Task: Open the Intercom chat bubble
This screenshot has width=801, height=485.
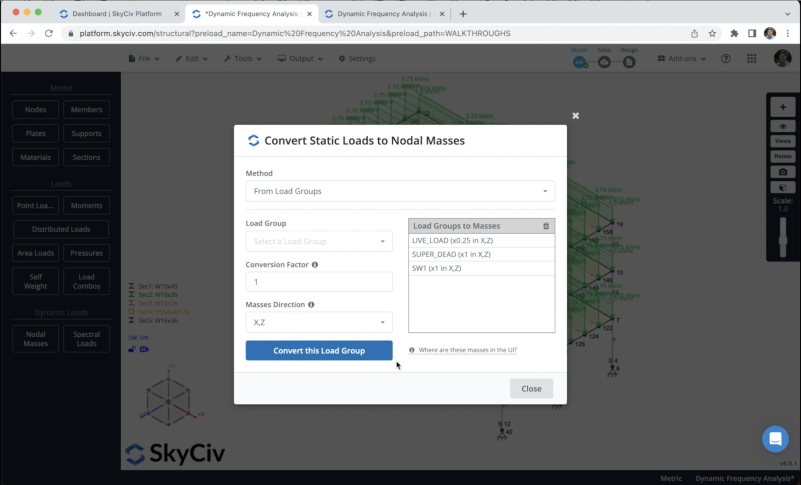Action: pos(775,439)
